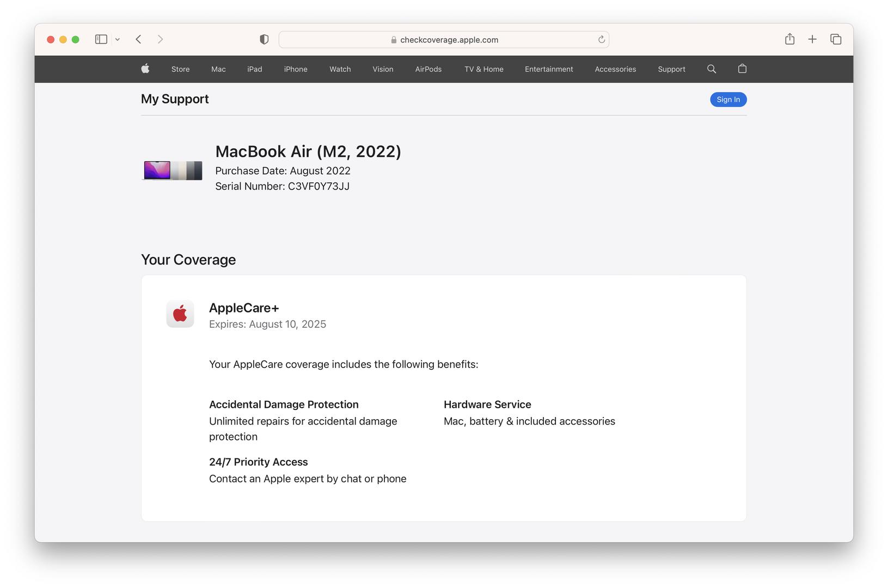Click the checkcoverage.apple.com address field
Viewport: 888px width, 588px height.
click(x=444, y=40)
